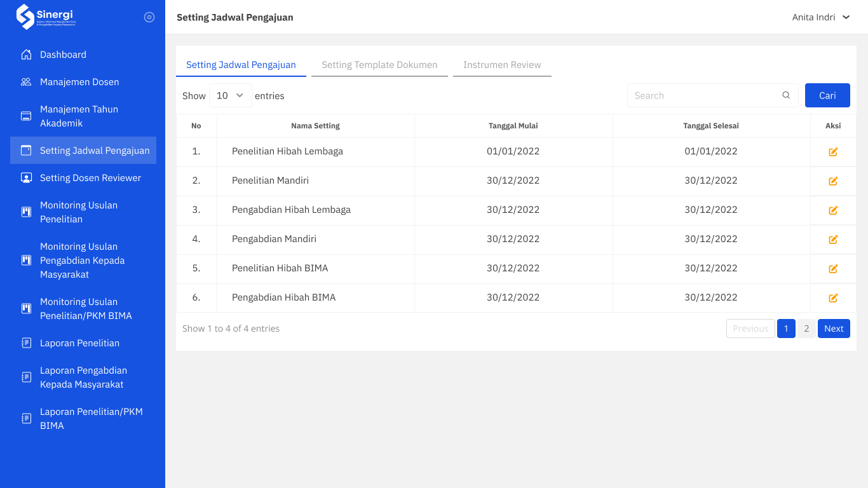The image size is (868, 488).
Task: Click the Dashboard home icon
Action: point(26,55)
